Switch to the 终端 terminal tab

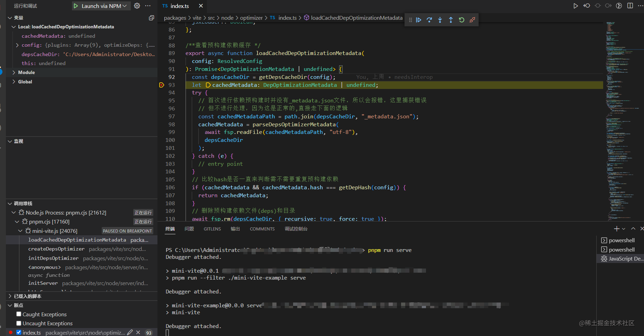[170, 229]
